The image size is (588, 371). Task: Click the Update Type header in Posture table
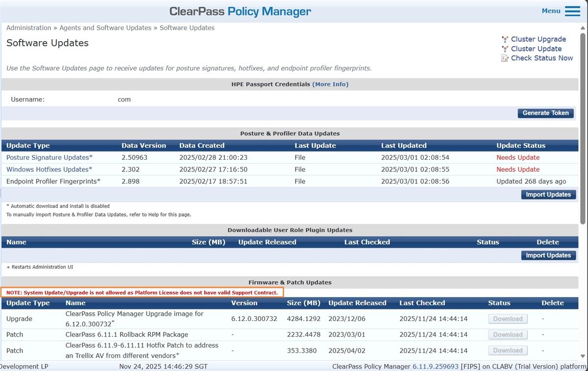click(28, 146)
